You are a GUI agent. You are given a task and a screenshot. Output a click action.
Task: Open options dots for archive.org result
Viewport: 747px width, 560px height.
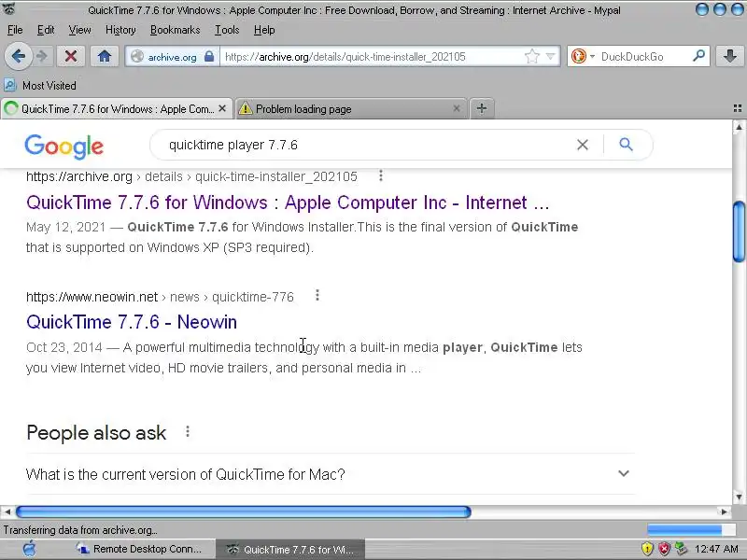[x=380, y=175]
